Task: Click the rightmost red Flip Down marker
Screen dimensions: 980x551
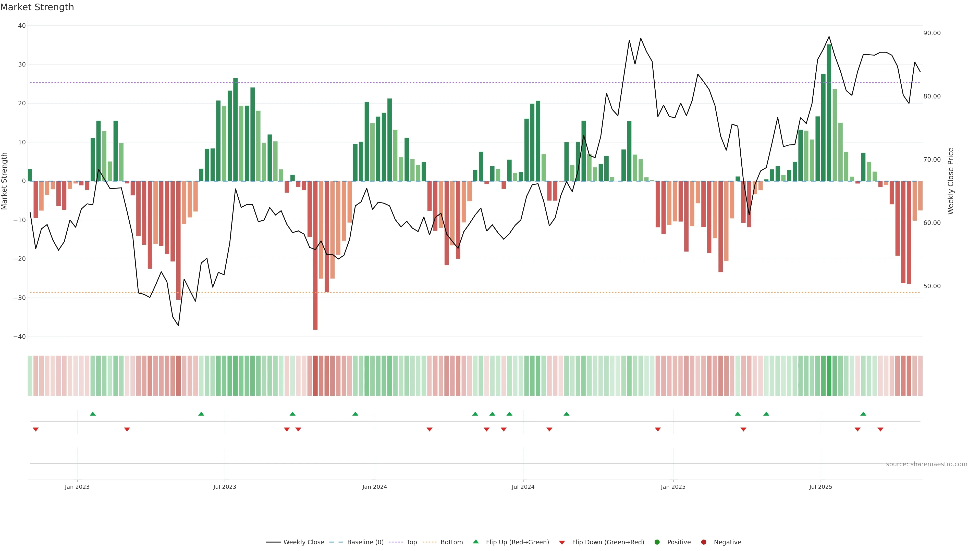Action: pos(880,429)
